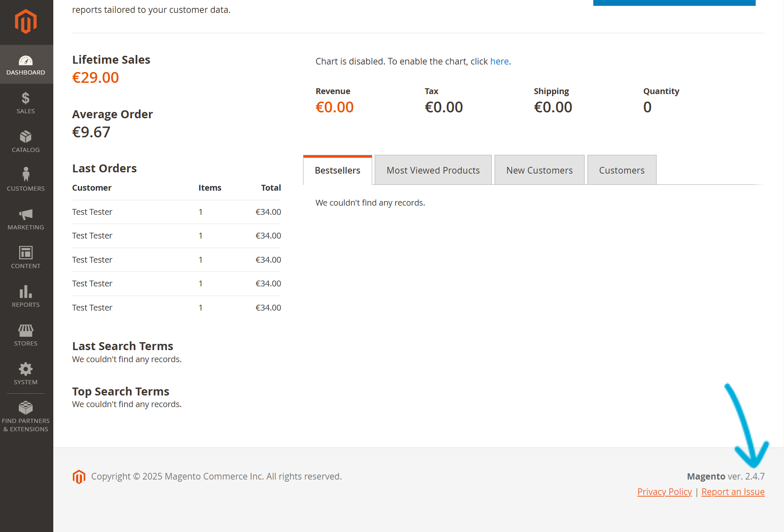
Task: Switch to the Most Viewed Products tab
Action: point(433,170)
